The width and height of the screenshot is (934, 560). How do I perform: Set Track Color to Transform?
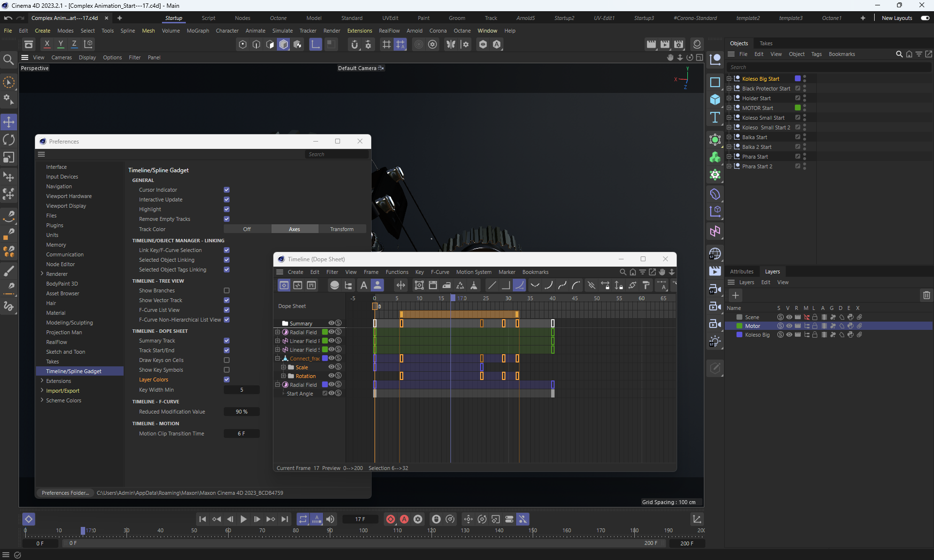pos(341,229)
